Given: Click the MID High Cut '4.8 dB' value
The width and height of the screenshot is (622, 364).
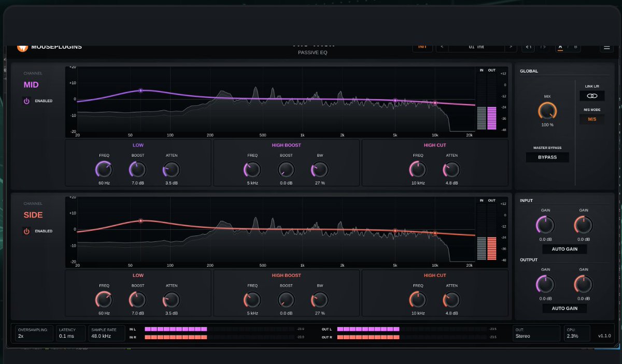Looking at the screenshot, I should click(452, 183).
